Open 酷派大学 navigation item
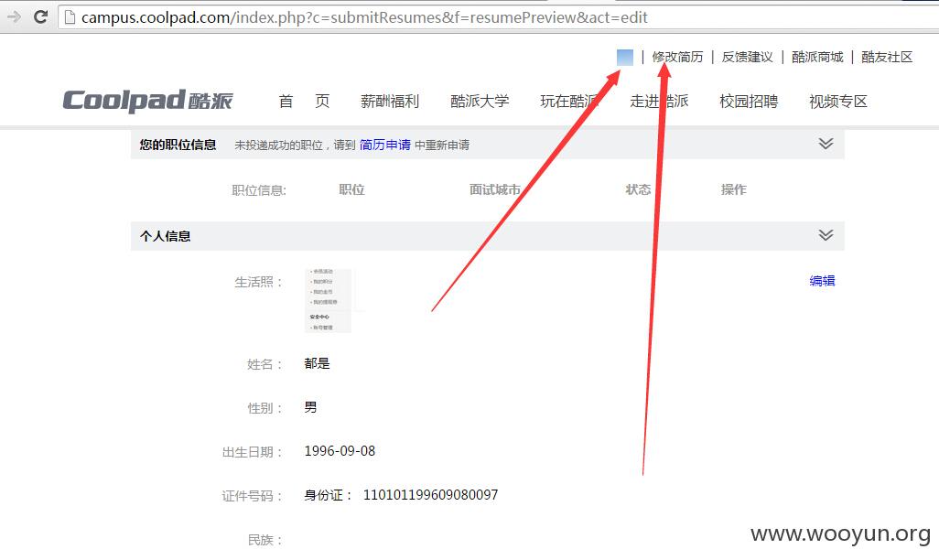The width and height of the screenshot is (939, 560). (480, 102)
